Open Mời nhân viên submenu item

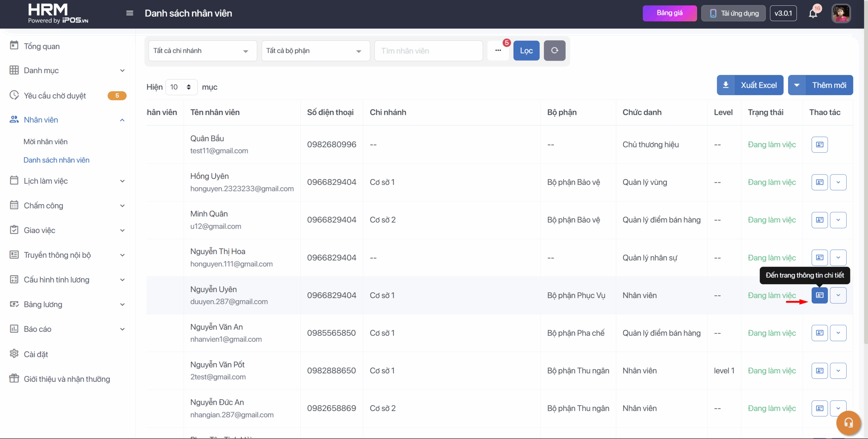click(45, 142)
